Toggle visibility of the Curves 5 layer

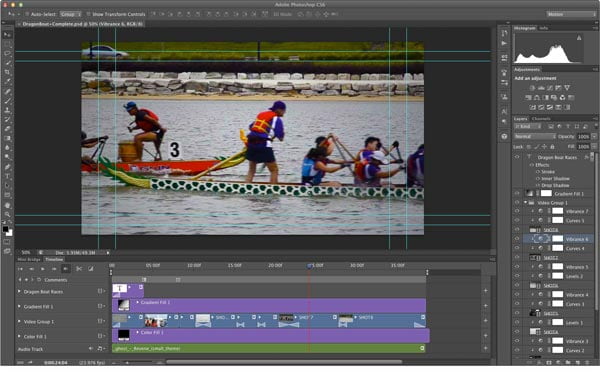(x=517, y=220)
